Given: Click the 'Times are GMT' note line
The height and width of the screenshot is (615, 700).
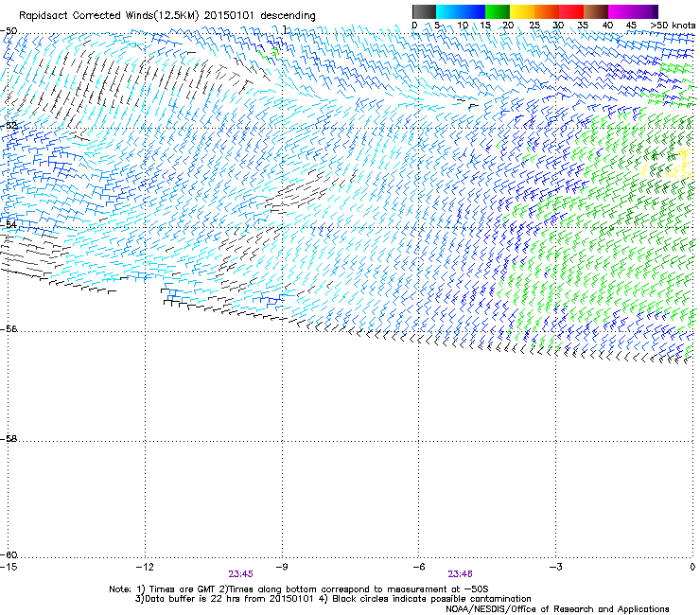Looking at the screenshot, I should [x=298, y=589].
